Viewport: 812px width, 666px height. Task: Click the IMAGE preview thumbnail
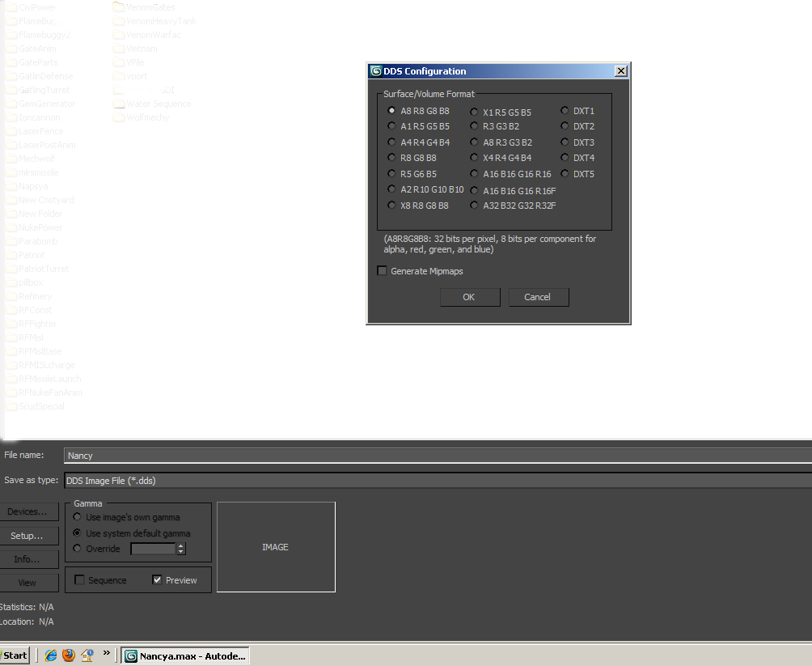pos(276,547)
